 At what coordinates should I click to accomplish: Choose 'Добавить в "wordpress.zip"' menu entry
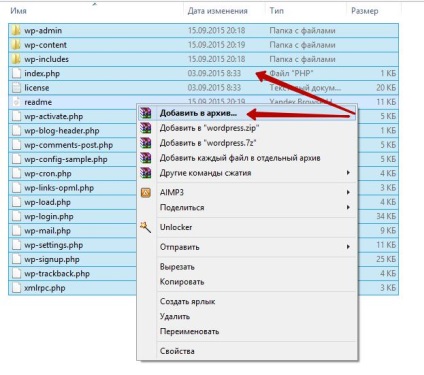(x=247, y=128)
